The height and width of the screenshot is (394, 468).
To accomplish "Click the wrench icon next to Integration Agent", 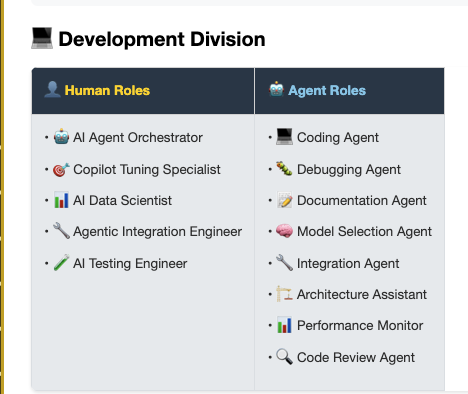I will (284, 263).
